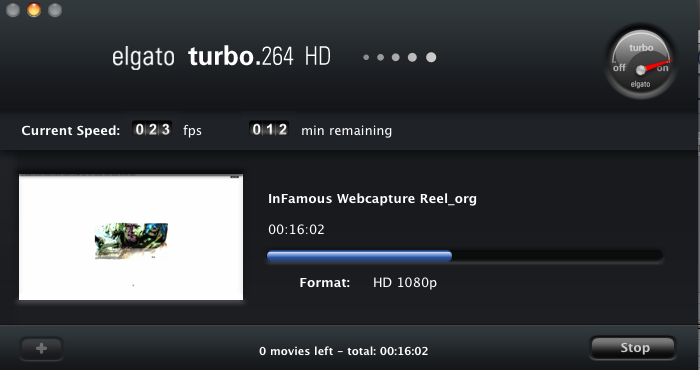Click the red needle of the gauge
Screen dimensions: 700x370
658,65
